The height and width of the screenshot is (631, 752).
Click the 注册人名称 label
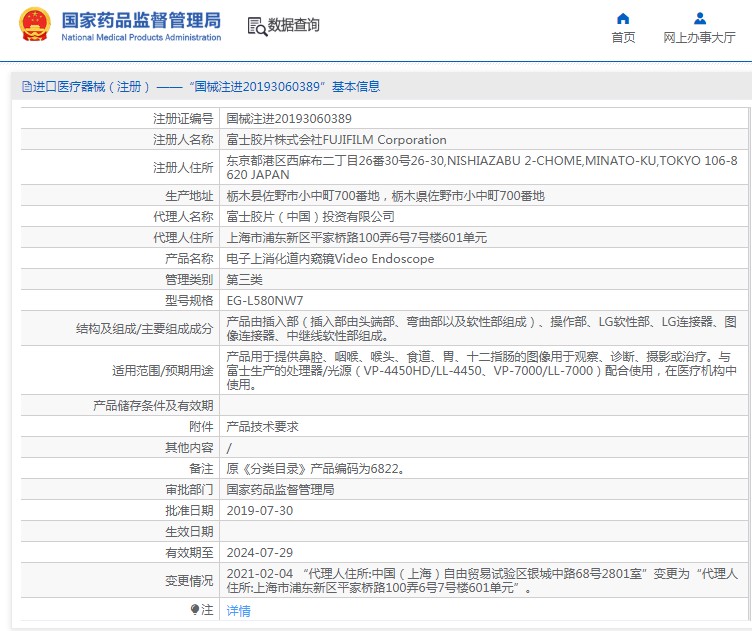[183, 140]
